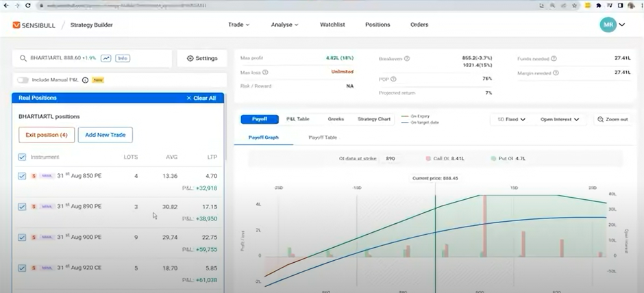
Task: Click the Zoom out button
Action: (x=612, y=119)
